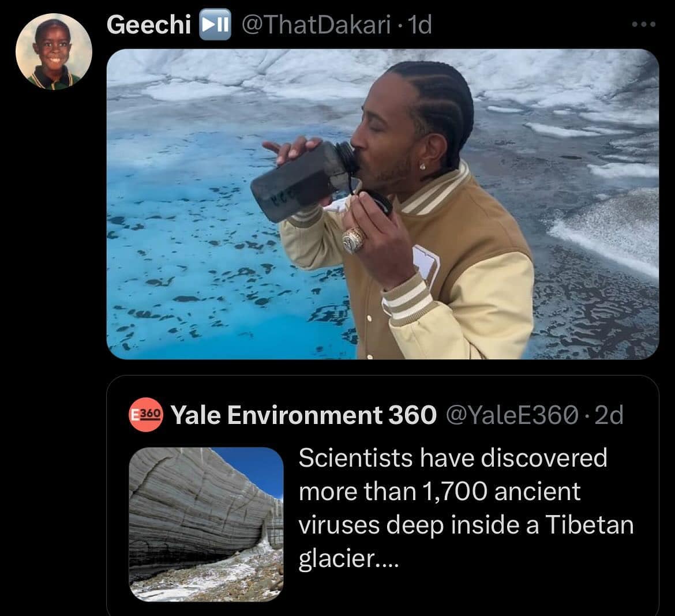
Task: Open the three-dot more options menu
Action: coord(644,25)
